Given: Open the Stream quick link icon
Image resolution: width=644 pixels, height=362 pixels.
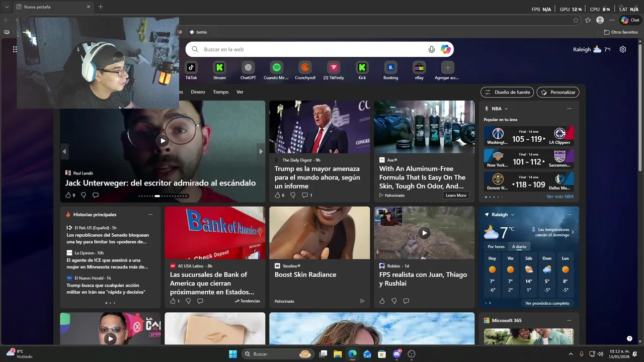Looking at the screenshot, I should click(x=219, y=67).
